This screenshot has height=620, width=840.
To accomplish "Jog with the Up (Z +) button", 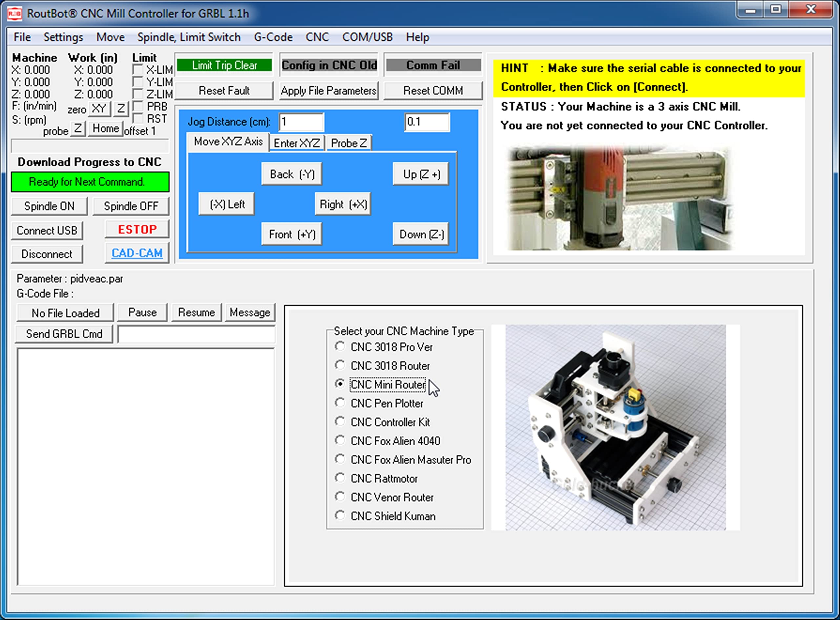I will 421,174.
